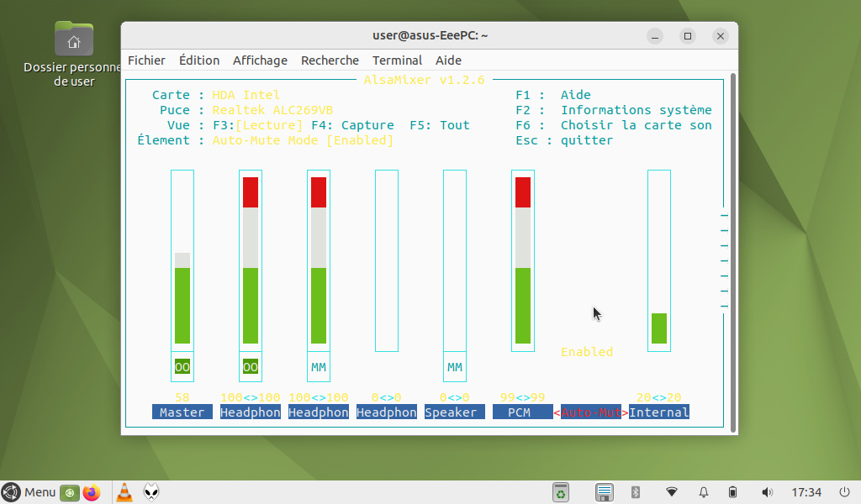Toggle the MM mute box above Speaker
This screenshot has width=861, height=504.
(x=455, y=367)
